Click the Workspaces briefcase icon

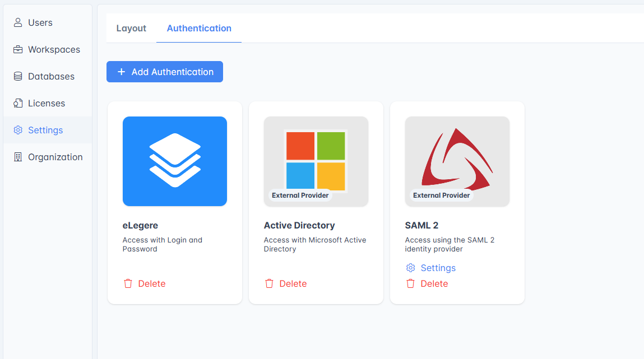[x=18, y=50]
